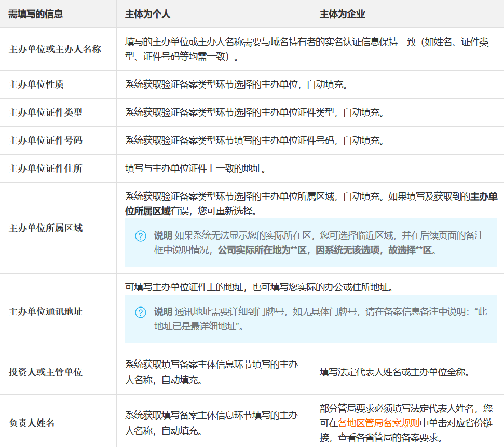
Task: Click the question mark icon in the 通讯地址 note
Action: 141,312
